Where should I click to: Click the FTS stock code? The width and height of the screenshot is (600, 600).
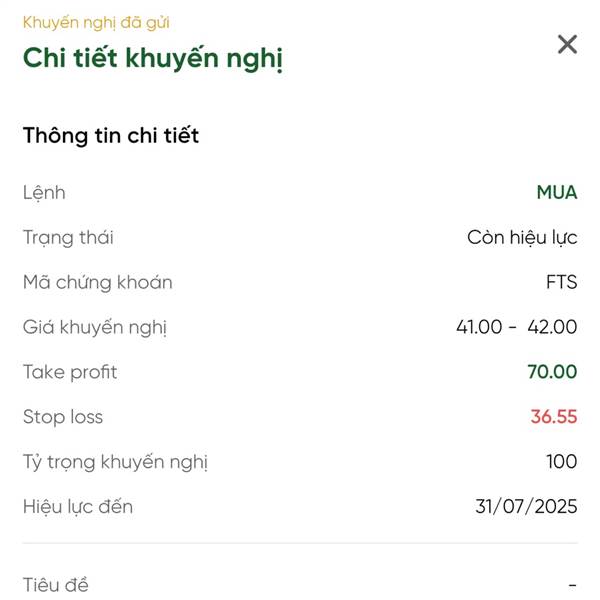point(561,282)
